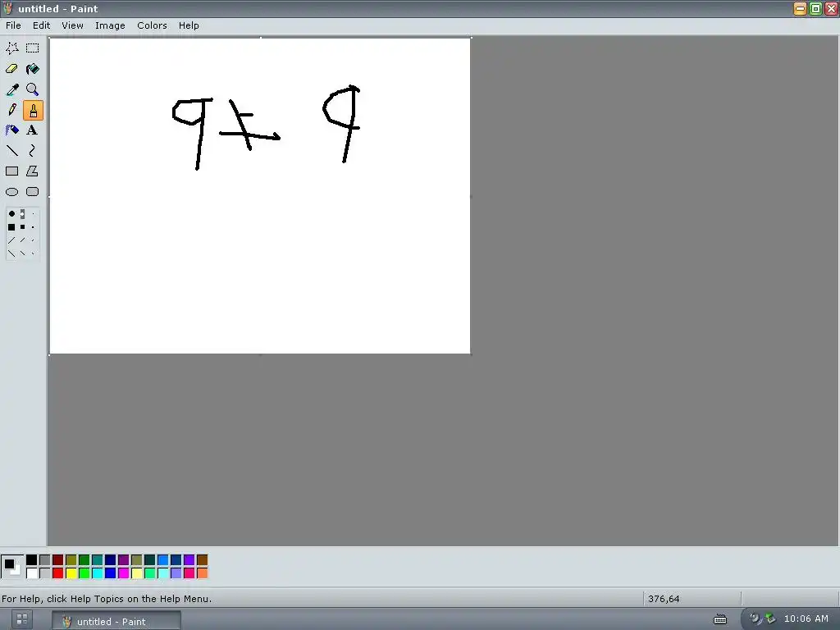840x630 pixels.
Task: Open the View menu
Action: (x=72, y=25)
